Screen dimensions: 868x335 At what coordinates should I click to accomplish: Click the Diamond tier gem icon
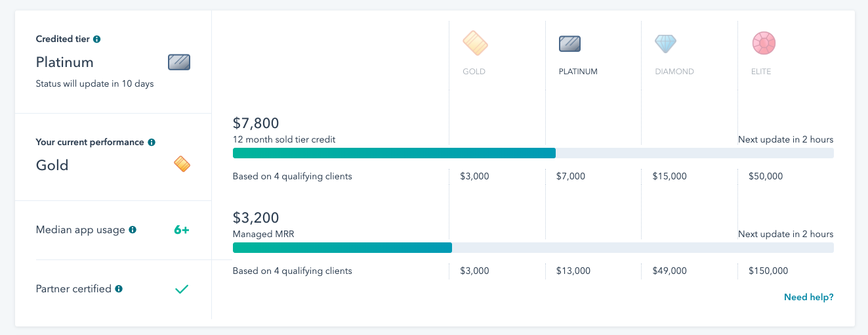pyautogui.click(x=665, y=44)
